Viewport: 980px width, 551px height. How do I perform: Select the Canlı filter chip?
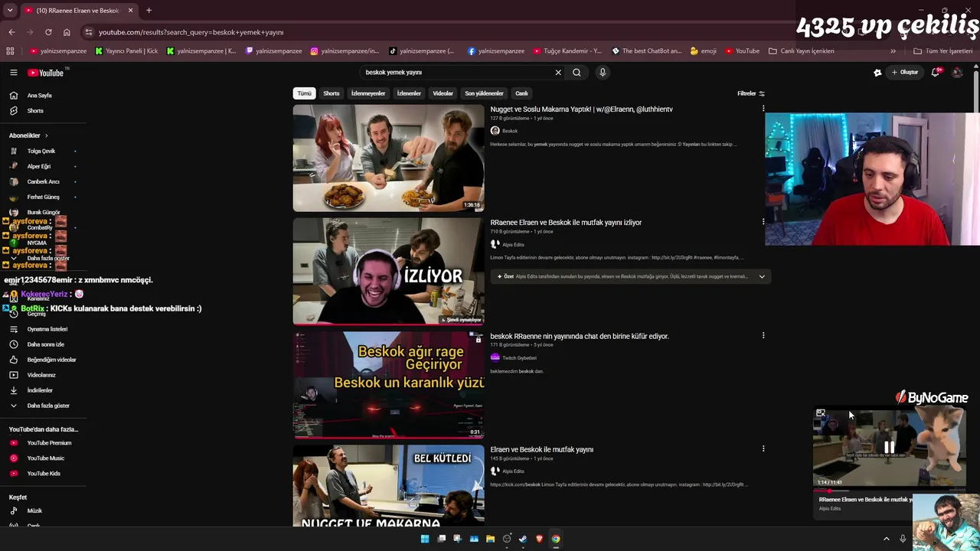coord(521,93)
